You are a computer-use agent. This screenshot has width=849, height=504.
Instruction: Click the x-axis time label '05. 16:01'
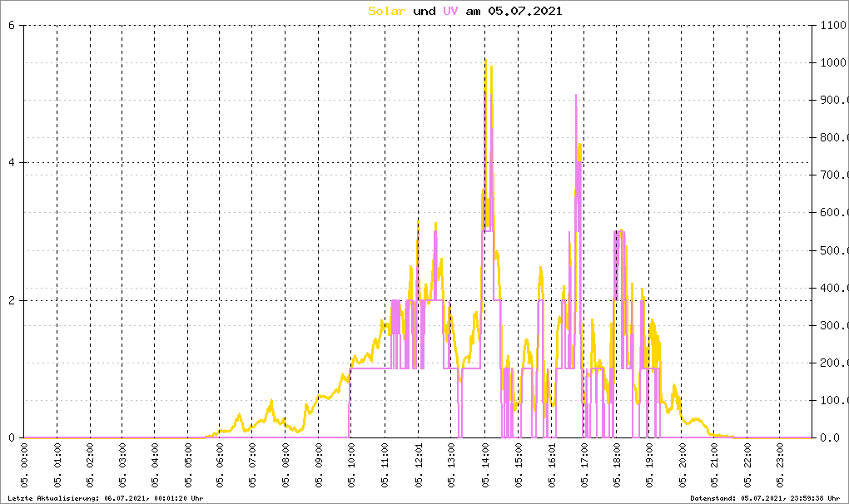coord(552,466)
